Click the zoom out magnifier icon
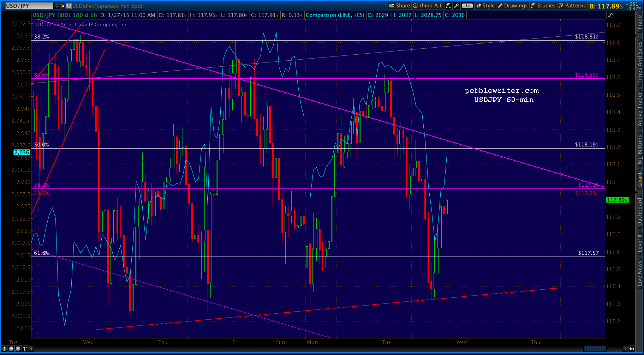Screen dimensions: 644x355 [18, 349]
